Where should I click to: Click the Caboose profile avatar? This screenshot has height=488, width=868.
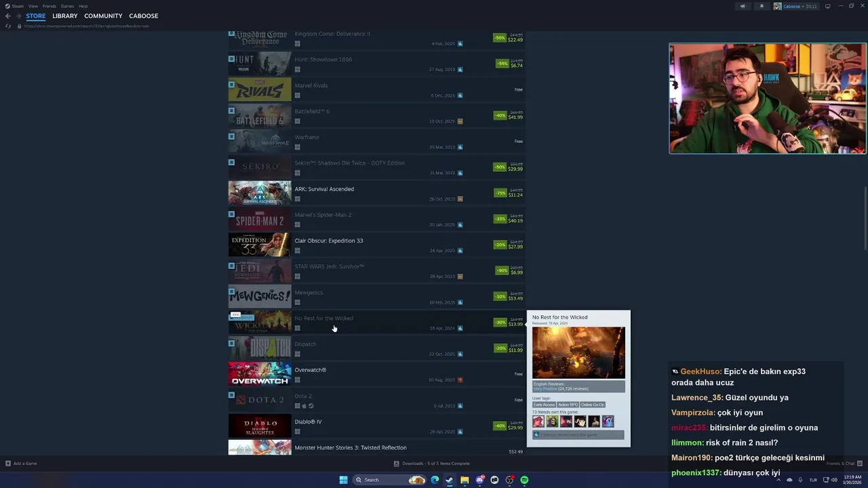tap(777, 6)
